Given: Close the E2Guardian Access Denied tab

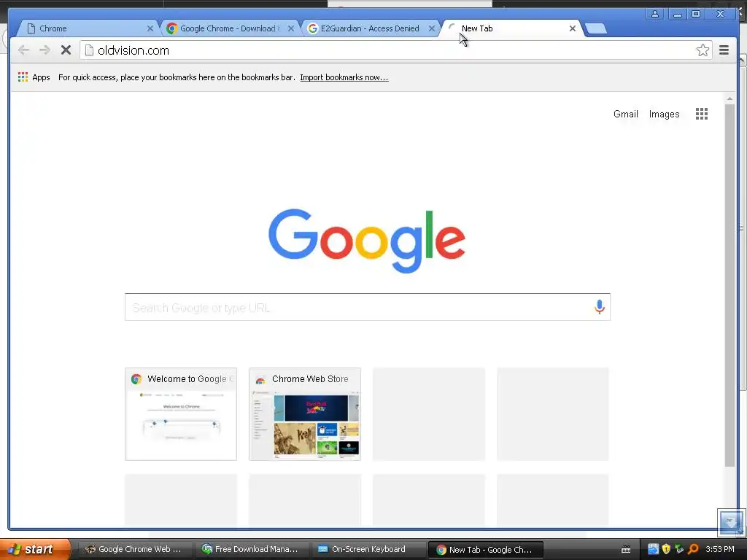Looking at the screenshot, I should [x=432, y=28].
